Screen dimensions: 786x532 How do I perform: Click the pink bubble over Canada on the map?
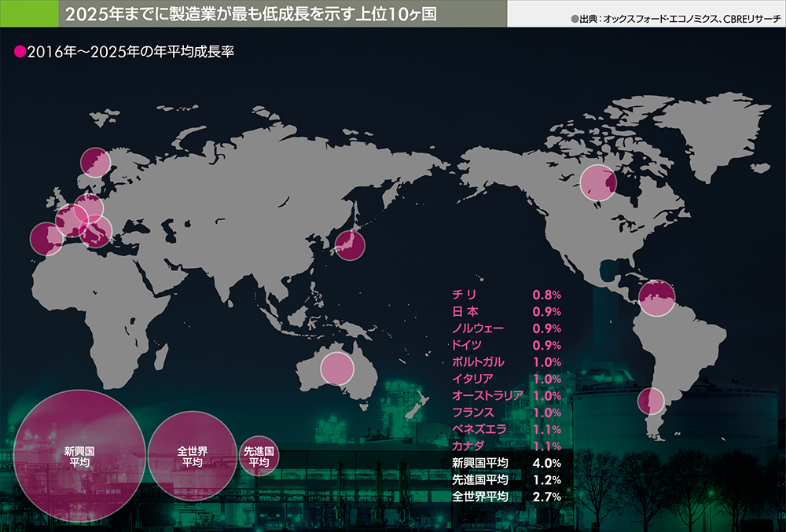598,182
